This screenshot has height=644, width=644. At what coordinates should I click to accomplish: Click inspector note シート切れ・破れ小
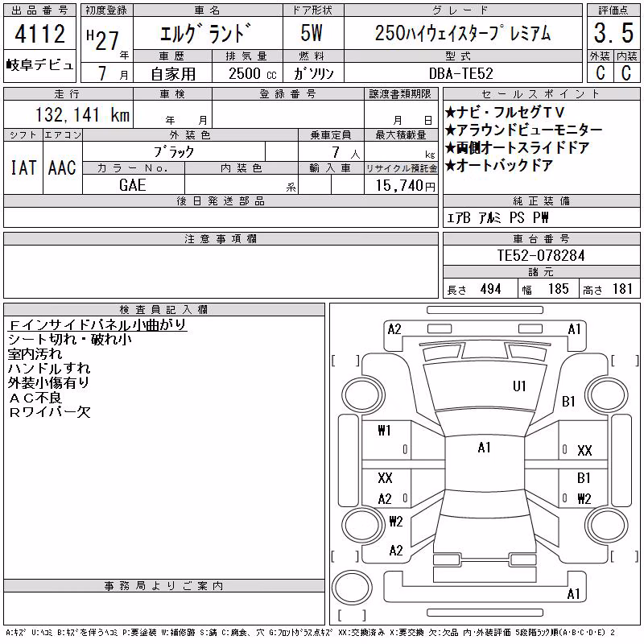pos(70,340)
